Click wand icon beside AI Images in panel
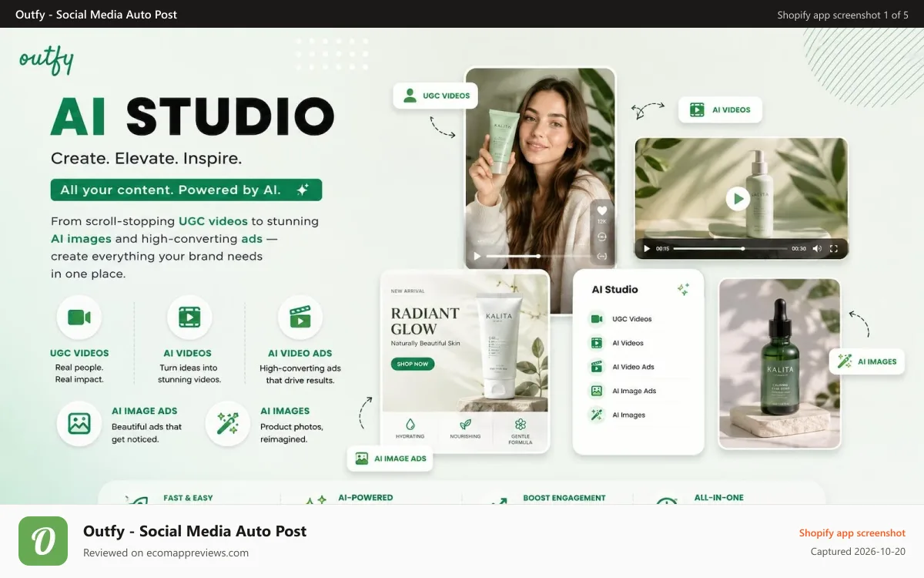Viewport: 924px width, 578px height. pos(597,415)
